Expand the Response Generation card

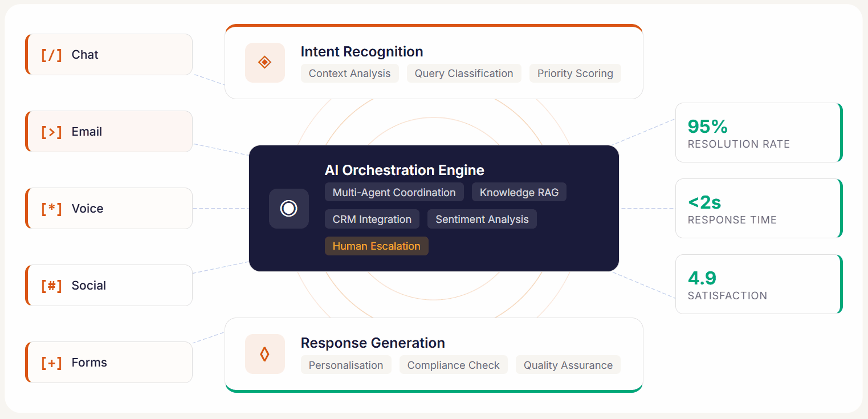434,353
